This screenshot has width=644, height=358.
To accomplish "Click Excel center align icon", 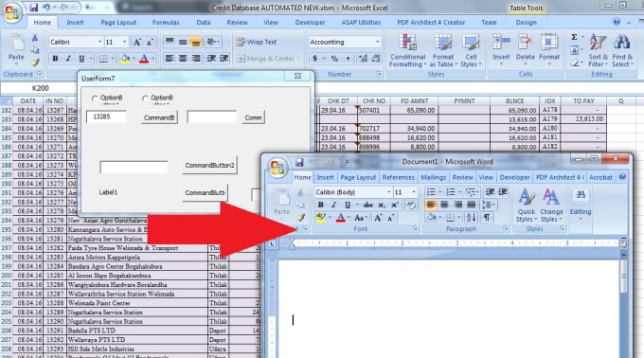I will 183,59.
